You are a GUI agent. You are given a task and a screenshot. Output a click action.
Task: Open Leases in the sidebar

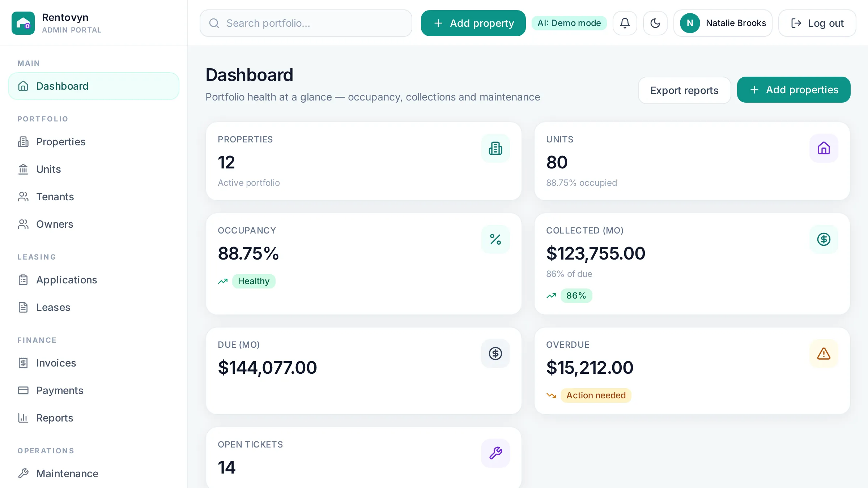(94, 307)
